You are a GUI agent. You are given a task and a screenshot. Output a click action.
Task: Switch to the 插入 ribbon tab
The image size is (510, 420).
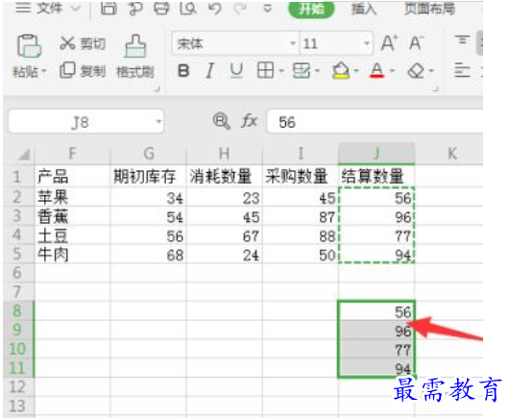(x=364, y=9)
